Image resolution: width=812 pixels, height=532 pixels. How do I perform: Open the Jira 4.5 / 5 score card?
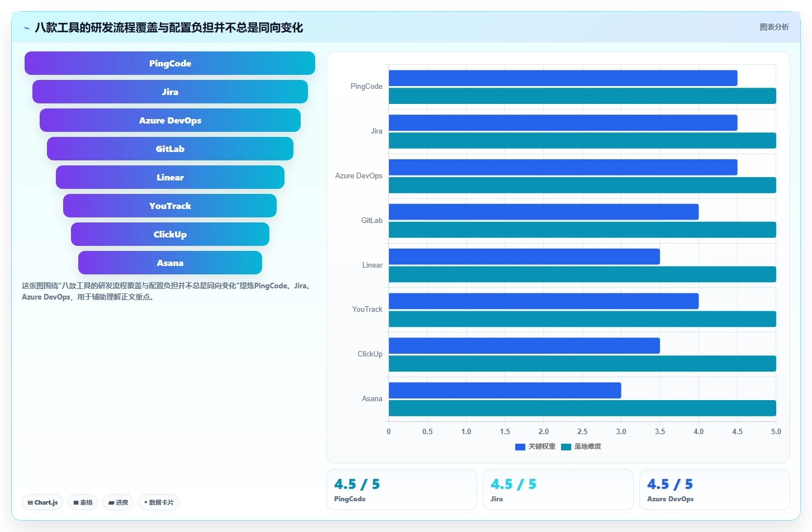(x=558, y=490)
